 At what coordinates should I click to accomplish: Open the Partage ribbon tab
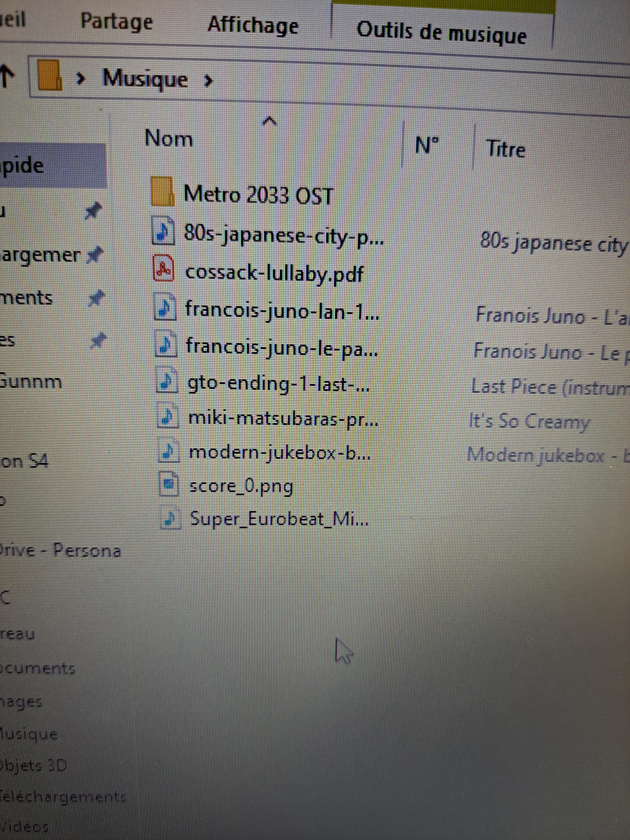pos(117,22)
